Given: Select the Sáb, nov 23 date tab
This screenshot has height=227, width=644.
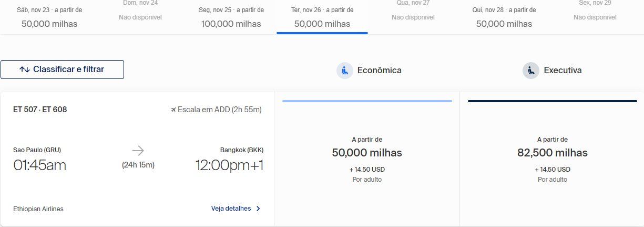Looking at the screenshot, I should [x=49, y=17].
